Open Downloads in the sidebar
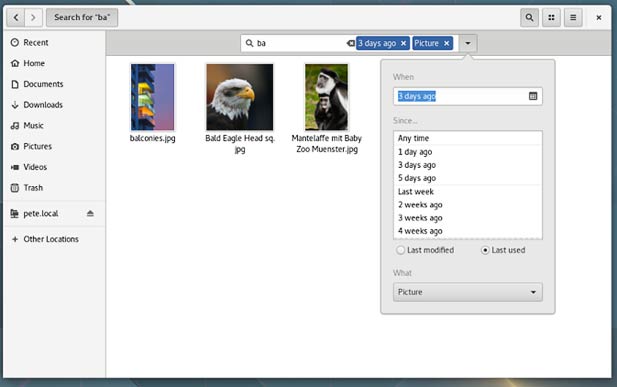Screen dimensions: 617x387 [x=54, y=105]
